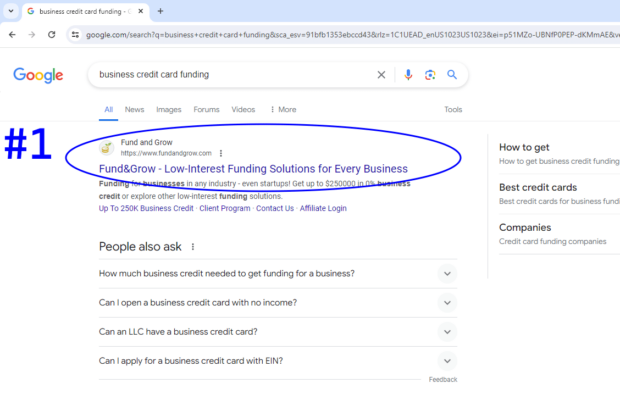Expand 'How much business credit needed' question
Image resolution: width=620 pixels, height=400 pixels.
tap(447, 274)
